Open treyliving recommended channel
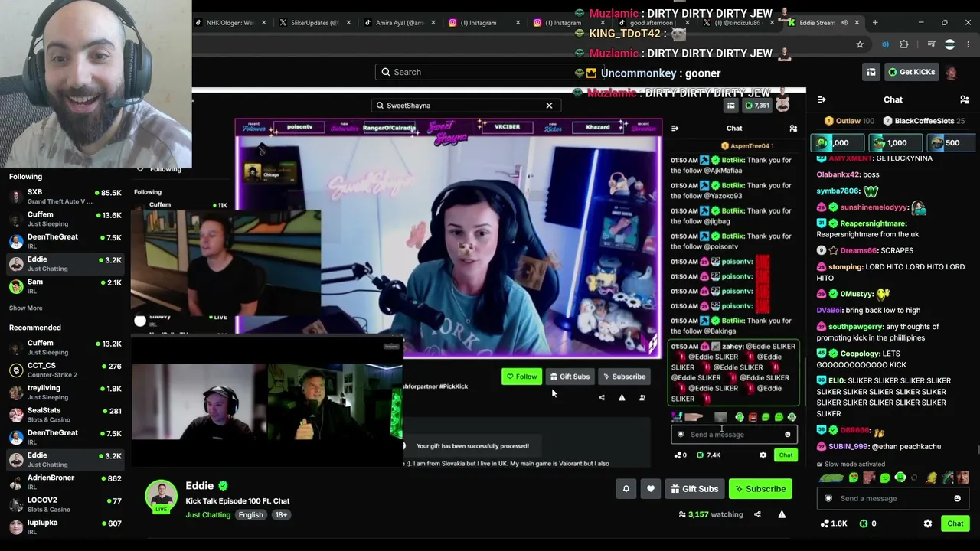 pyautogui.click(x=65, y=393)
